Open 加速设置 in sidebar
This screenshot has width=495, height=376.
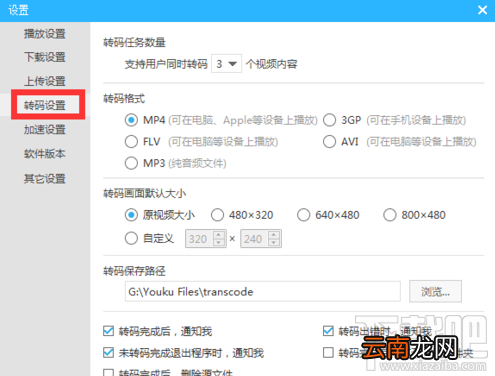(45, 129)
